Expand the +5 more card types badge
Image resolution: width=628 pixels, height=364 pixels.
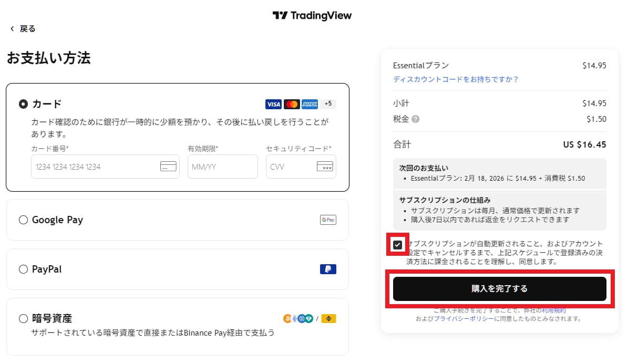[328, 103]
